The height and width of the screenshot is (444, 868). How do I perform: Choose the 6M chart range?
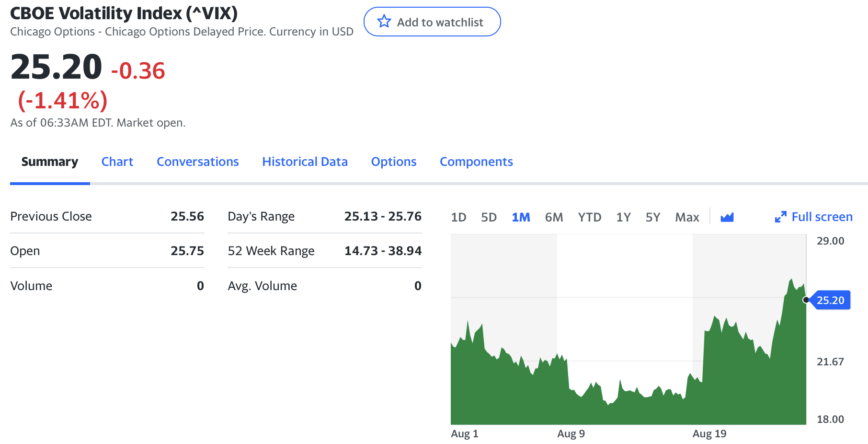pyautogui.click(x=554, y=217)
